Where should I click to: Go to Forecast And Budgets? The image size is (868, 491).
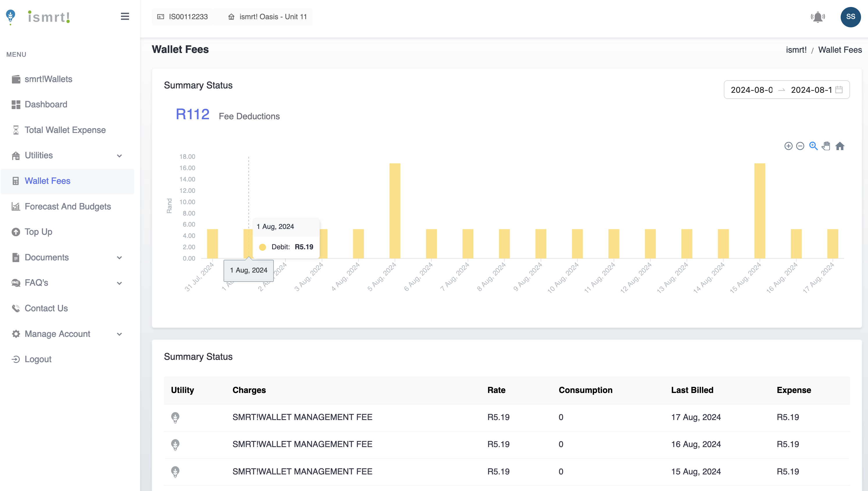tap(68, 207)
